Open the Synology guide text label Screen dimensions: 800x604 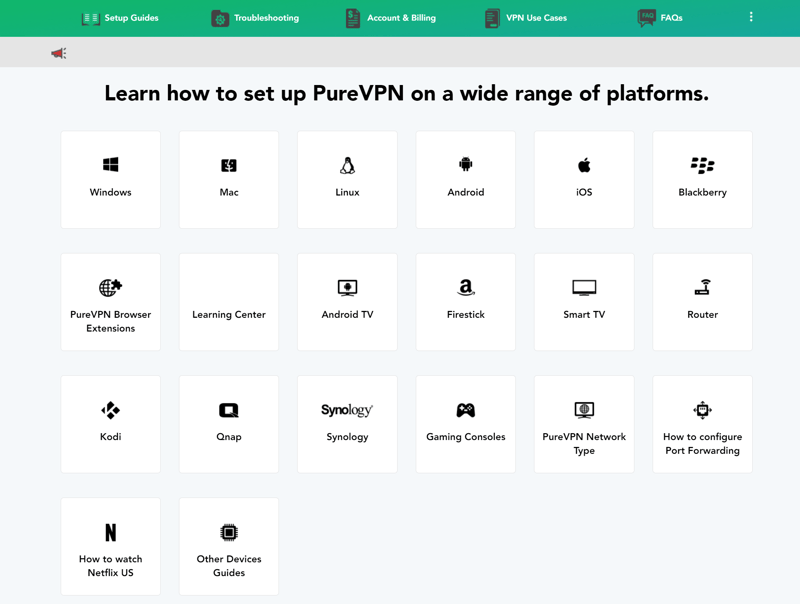click(x=347, y=437)
